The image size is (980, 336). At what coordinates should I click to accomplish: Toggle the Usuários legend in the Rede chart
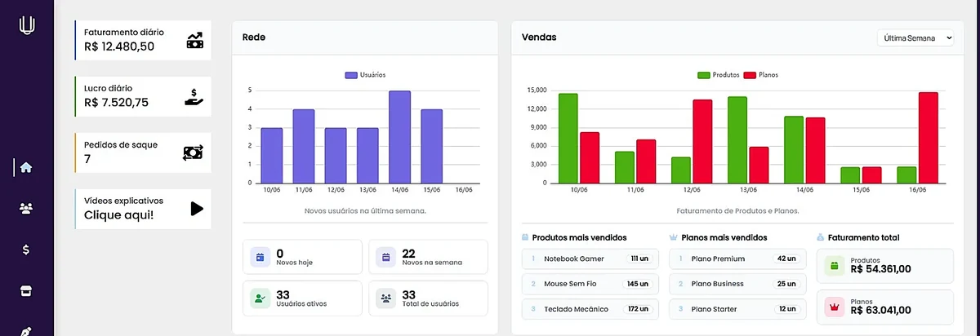pos(365,74)
